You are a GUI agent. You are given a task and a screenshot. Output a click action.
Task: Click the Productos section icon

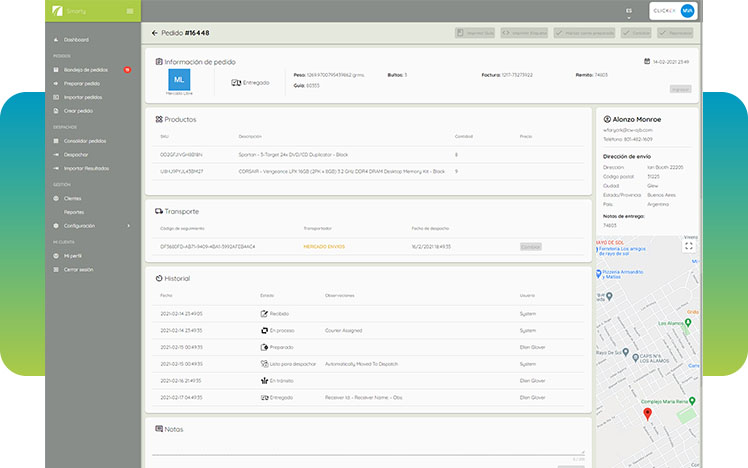159,119
